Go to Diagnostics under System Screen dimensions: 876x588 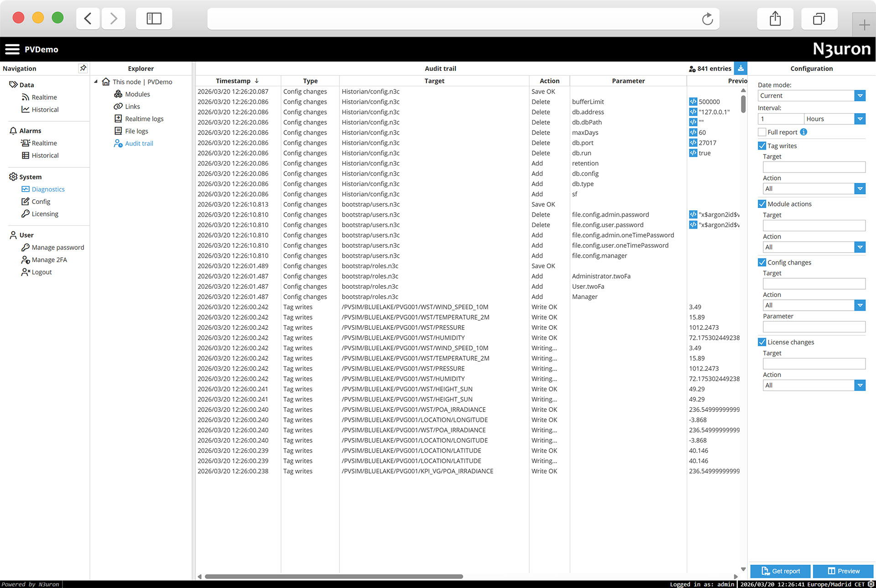coord(48,189)
